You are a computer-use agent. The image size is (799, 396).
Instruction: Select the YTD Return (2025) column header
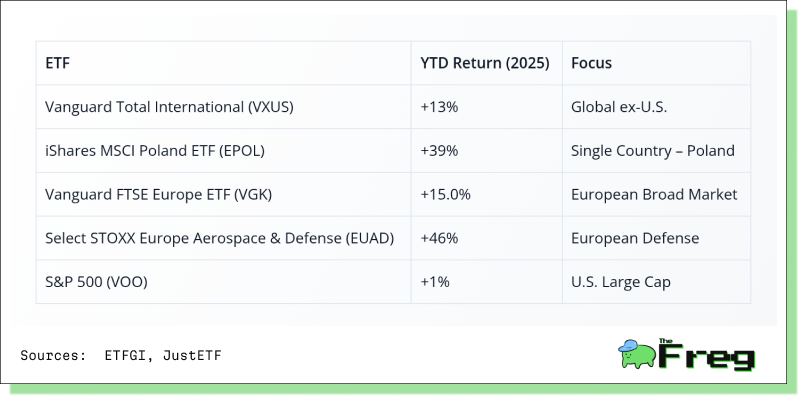tap(486, 63)
